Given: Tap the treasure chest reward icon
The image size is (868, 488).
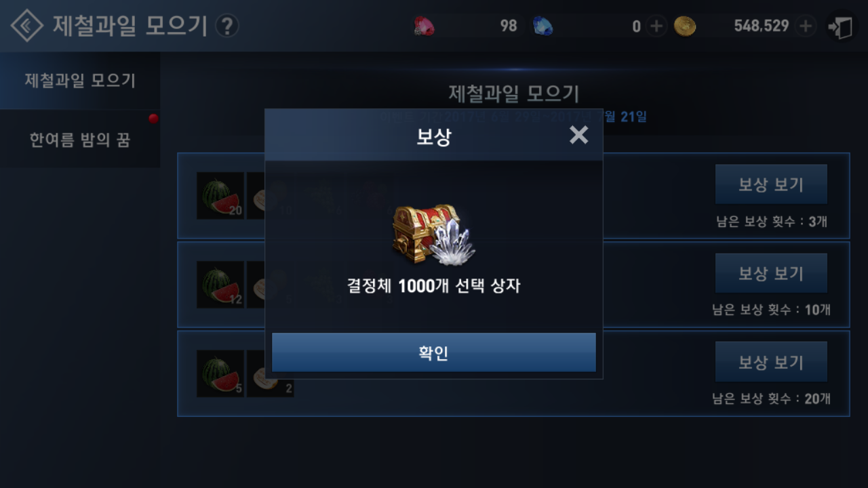Looking at the screenshot, I should coord(434,234).
